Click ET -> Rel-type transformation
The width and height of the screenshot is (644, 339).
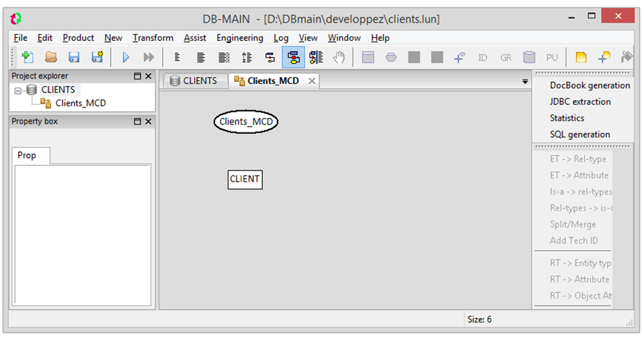point(578,159)
